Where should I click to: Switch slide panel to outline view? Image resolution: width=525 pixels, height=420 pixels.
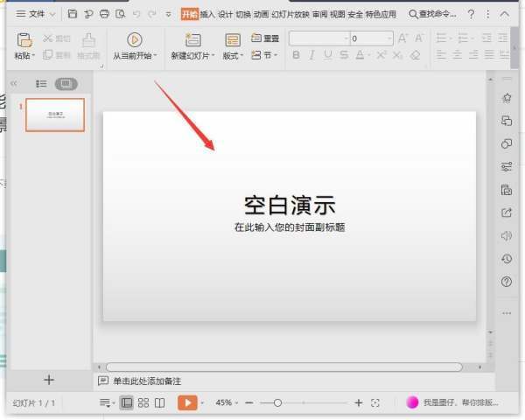(41, 84)
